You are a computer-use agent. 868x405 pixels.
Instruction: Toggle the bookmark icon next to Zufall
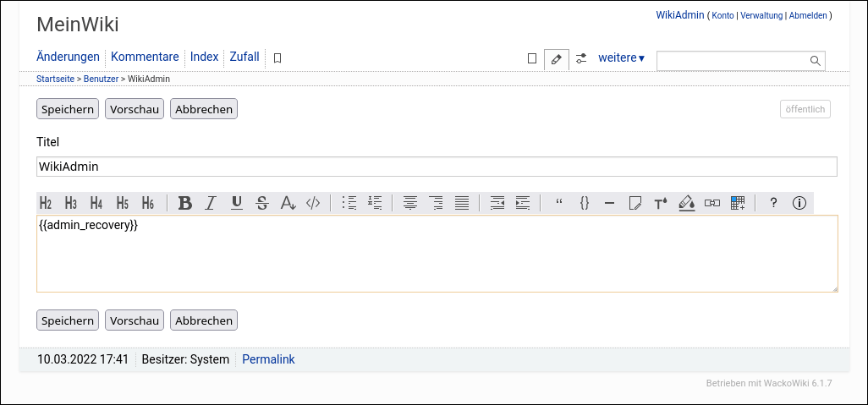tap(277, 58)
